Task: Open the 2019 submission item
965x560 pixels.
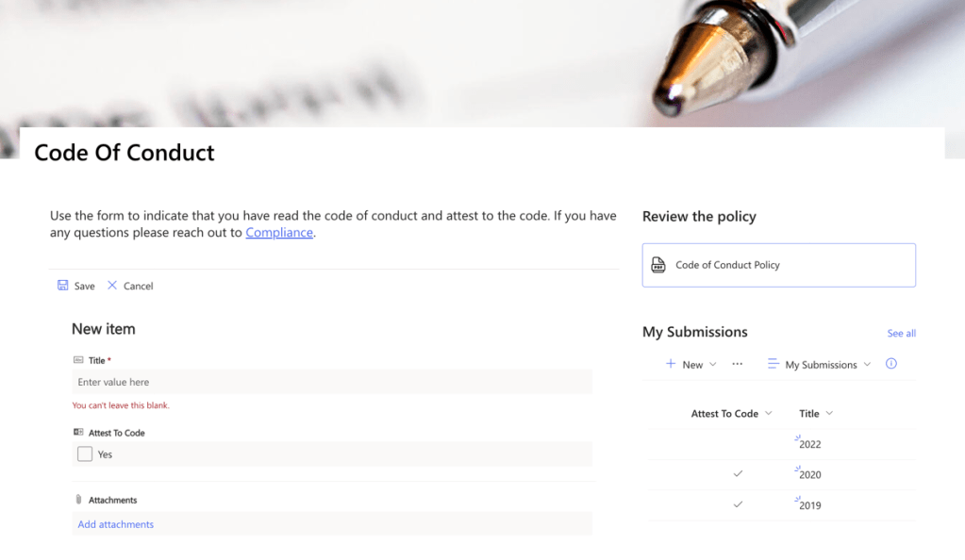Action: [810, 505]
